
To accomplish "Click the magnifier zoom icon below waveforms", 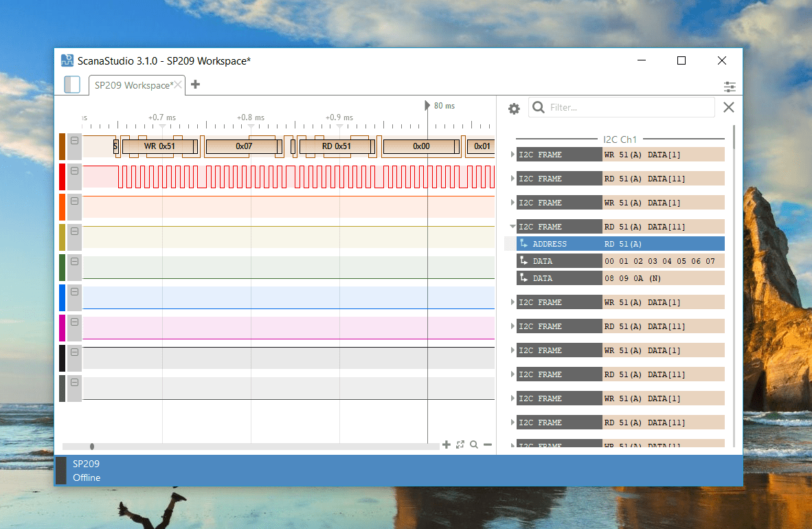I will pos(474,445).
